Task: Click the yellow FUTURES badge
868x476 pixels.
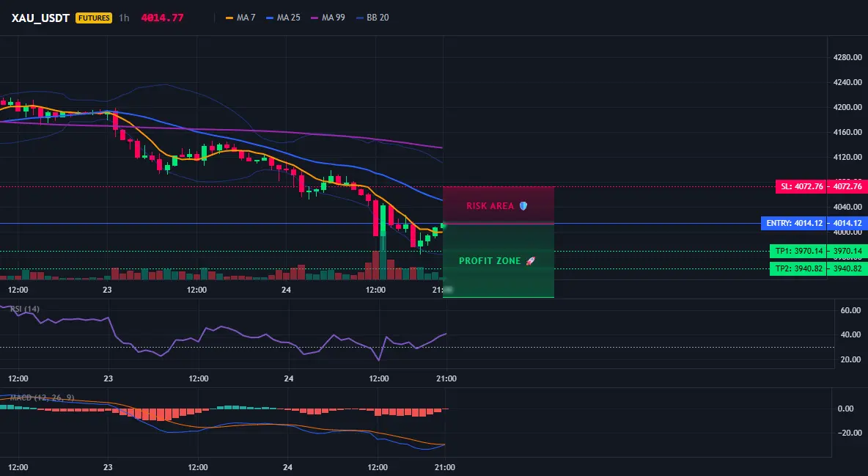Action: pos(94,18)
